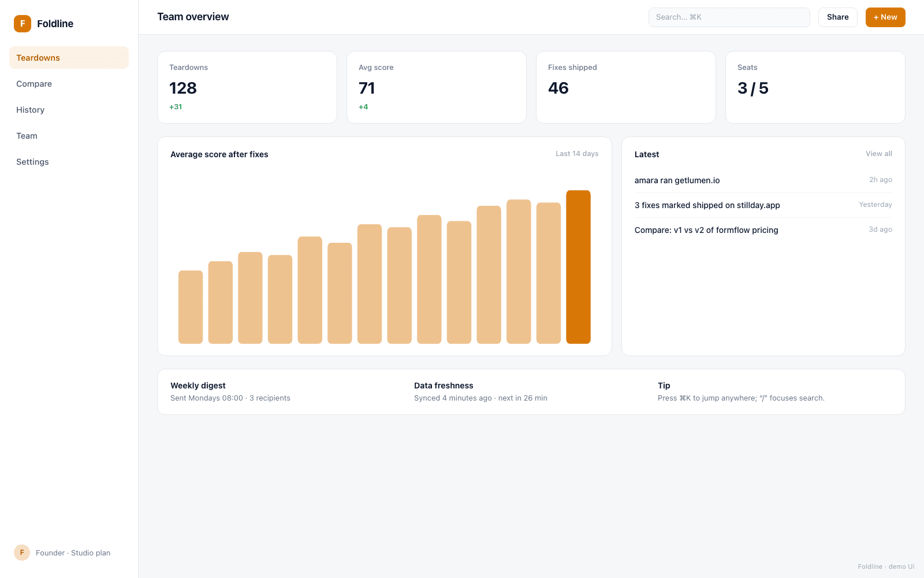Go to the Compare section
The height and width of the screenshot is (578, 924).
click(69, 84)
